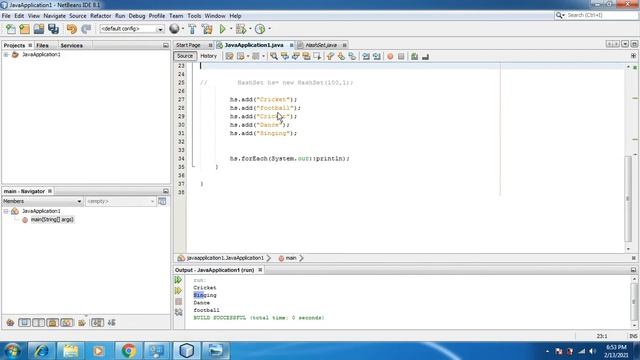Viewport: 640px width, 360px height.
Task: Click the editor vertical scrollbar thumb
Action: click(628, 198)
